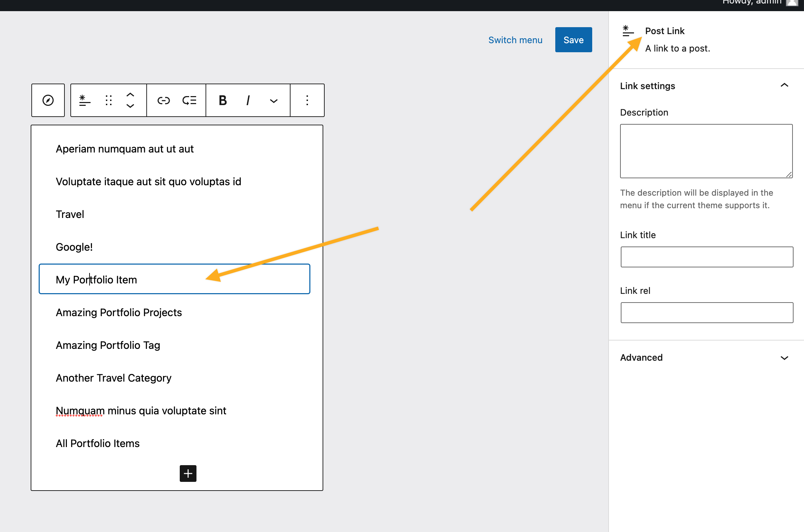The height and width of the screenshot is (532, 804).
Task: Click the Link rel input field
Action: point(707,313)
